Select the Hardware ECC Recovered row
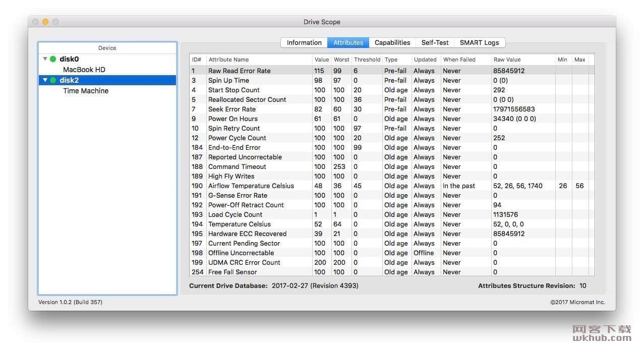Screen dimensions: 644x351 tap(392, 233)
